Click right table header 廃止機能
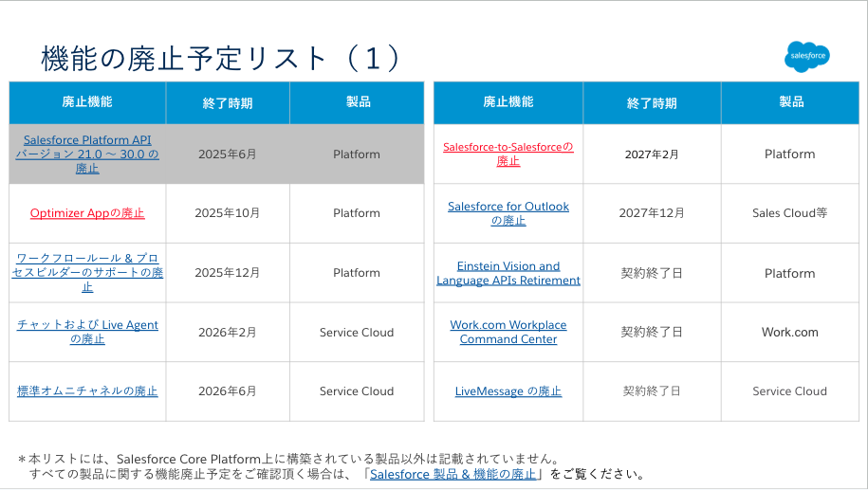The image size is (868, 490). 508,102
